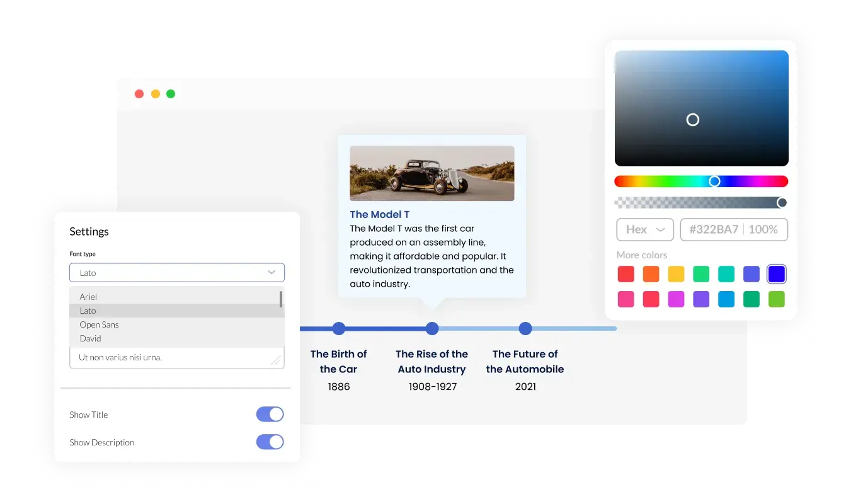Image resolution: width=863 pixels, height=504 pixels.
Task: Select the red swatch under More colors
Action: click(x=626, y=273)
